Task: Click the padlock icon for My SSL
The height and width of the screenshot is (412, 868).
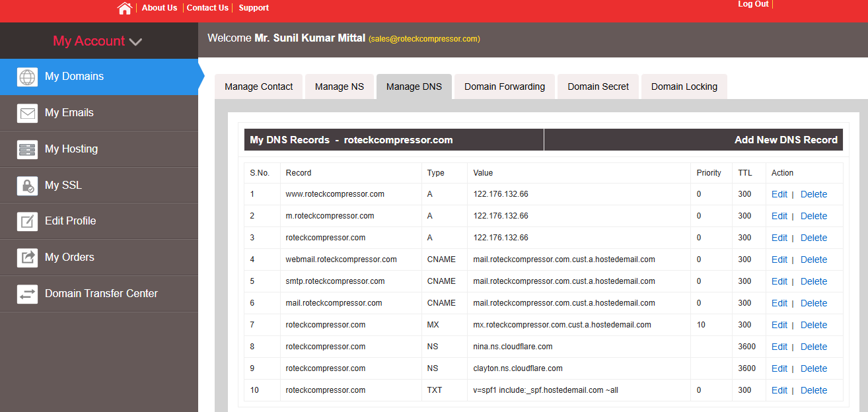Action: pyautogui.click(x=27, y=186)
